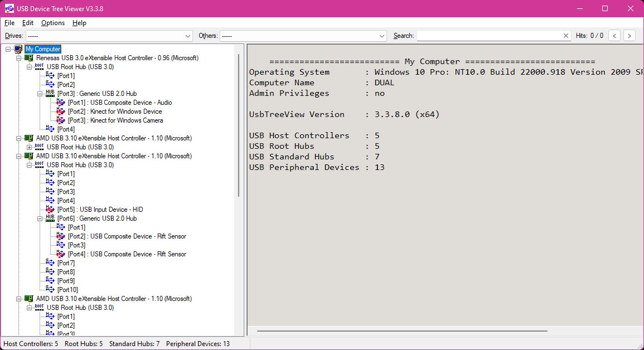
Task: Collapse the last AMD USB 3.10 controller node
Action: point(18,299)
